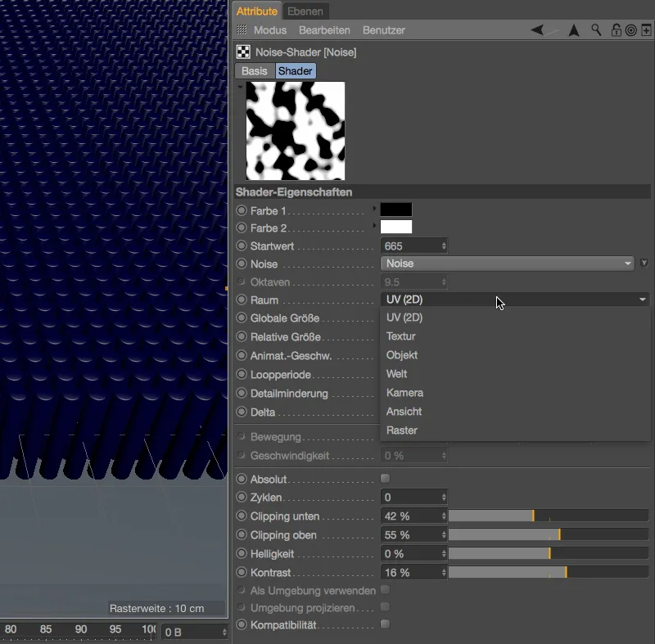Click the checkered Noise-Shader icon

tap(243, 52)
